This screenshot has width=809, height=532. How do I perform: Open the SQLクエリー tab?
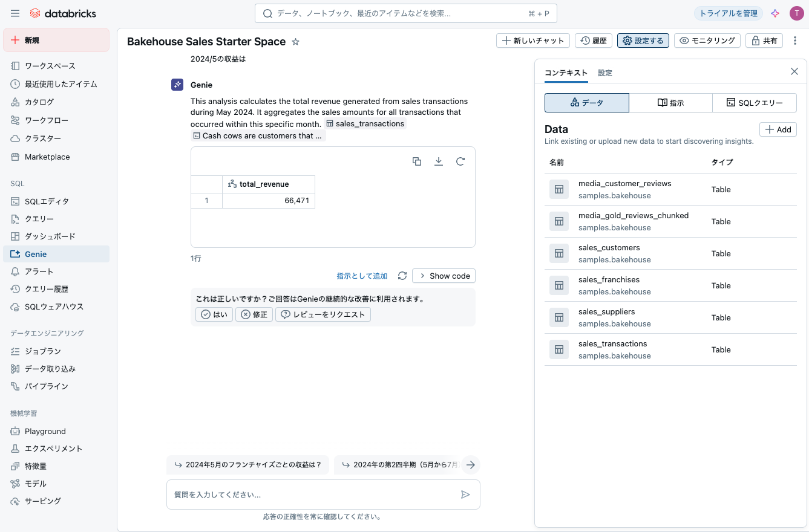point(755,103)
